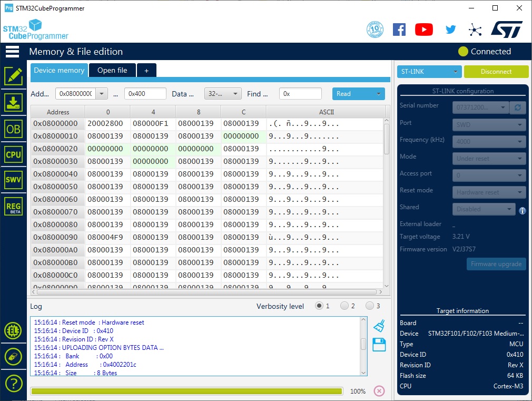Open the ST YouTube channel icon
This screenshot has height=401, width=532.
click(424, 30)
